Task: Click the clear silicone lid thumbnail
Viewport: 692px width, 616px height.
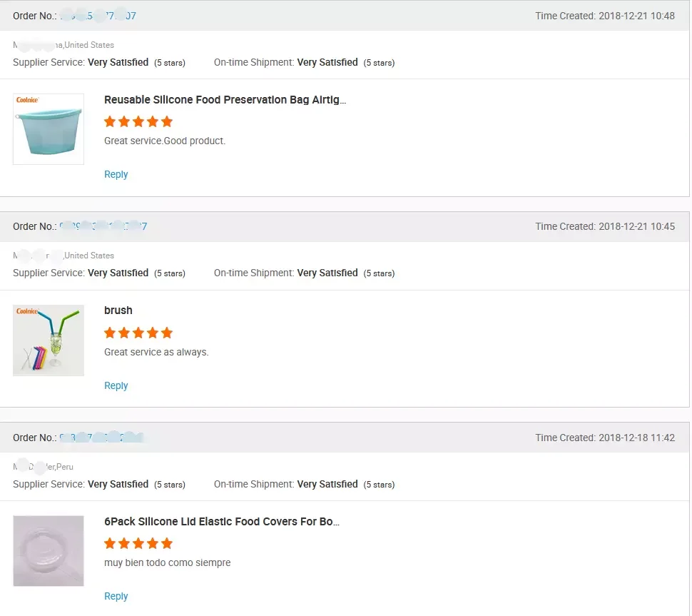Action: pyautogui.click(x=49, y=551)
